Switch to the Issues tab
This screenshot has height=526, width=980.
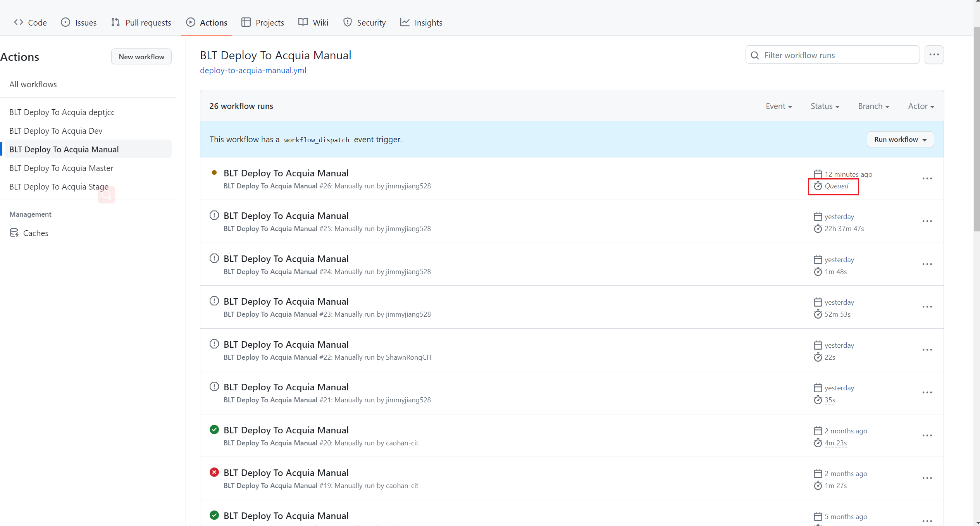[x=79, y=22]
